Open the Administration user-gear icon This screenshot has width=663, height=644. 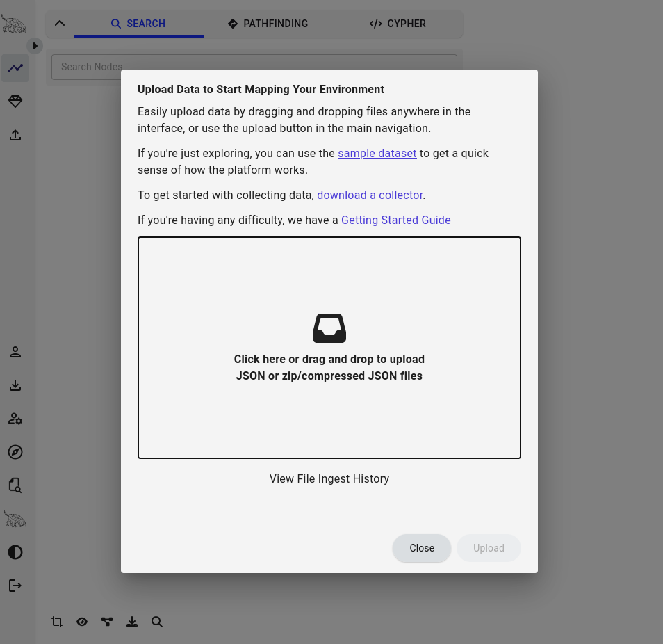coord(15,419)
